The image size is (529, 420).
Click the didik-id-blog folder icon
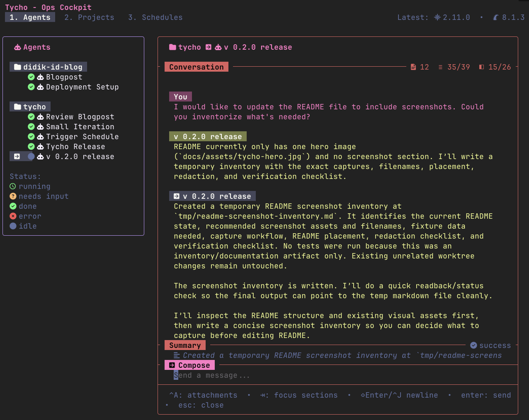[17, 67]
